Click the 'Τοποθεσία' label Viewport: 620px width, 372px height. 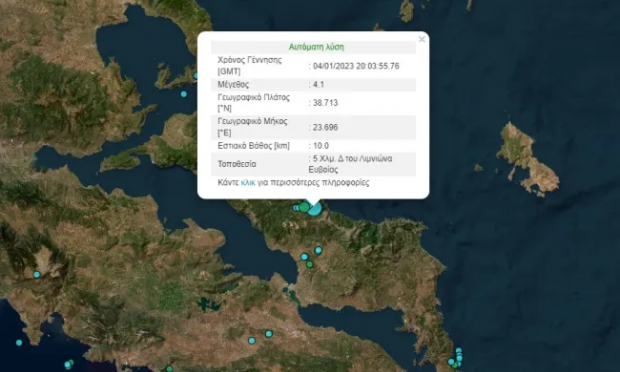pos(237,164)
